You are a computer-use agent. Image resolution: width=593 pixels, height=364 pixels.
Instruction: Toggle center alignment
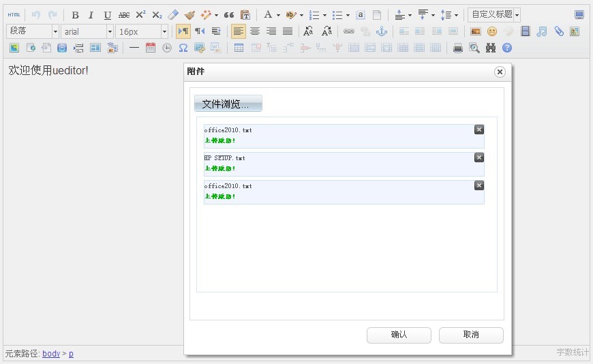(255, 31)
